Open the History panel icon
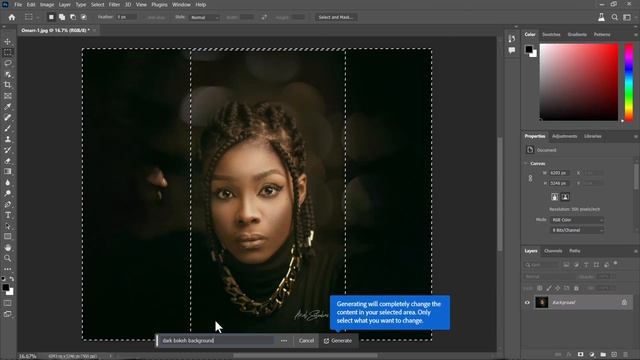This screenshot has height=360, width=640. (512, 38)
